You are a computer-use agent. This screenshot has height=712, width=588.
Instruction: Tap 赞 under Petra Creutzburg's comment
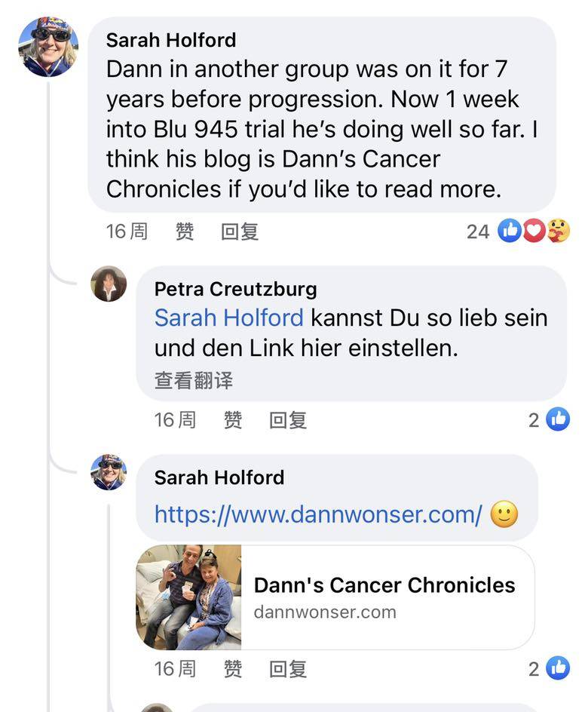233,419
